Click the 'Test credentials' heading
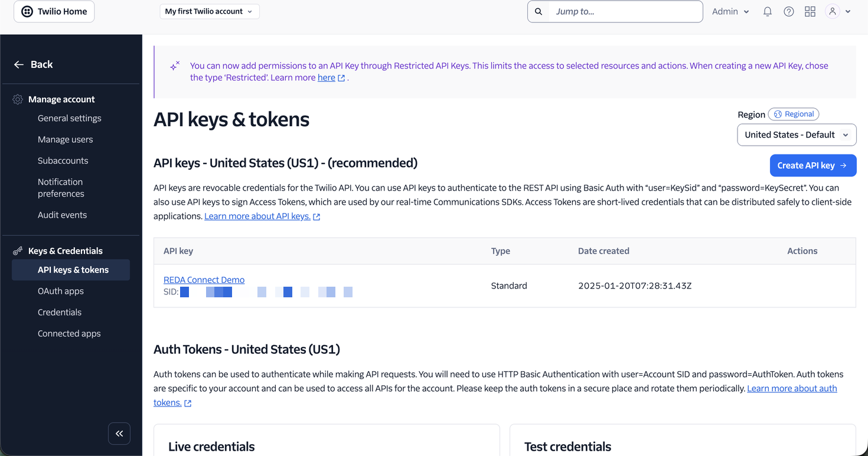 point(567,447)
